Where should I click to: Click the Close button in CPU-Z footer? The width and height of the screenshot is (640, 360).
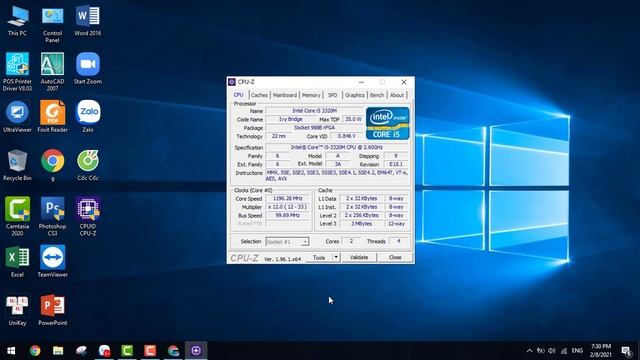click(395, 258)
